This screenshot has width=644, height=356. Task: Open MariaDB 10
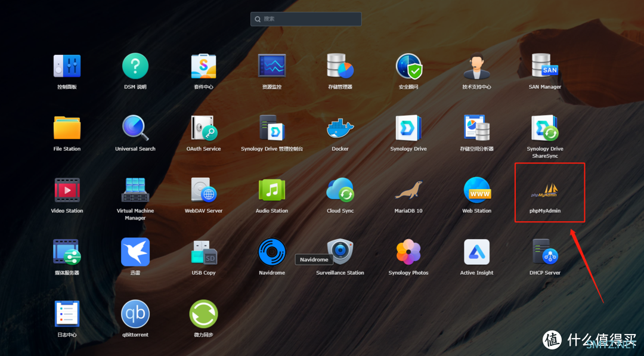click(x=408, y=190)
